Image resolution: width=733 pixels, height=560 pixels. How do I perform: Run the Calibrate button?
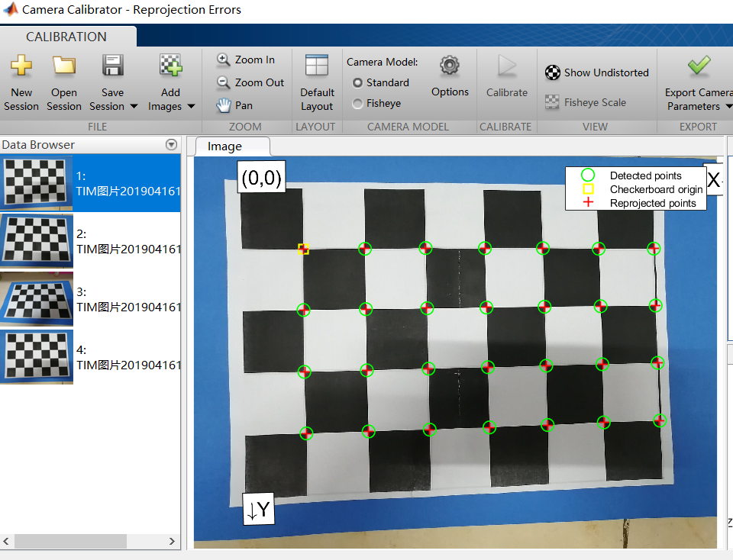[x=507, y=66]
